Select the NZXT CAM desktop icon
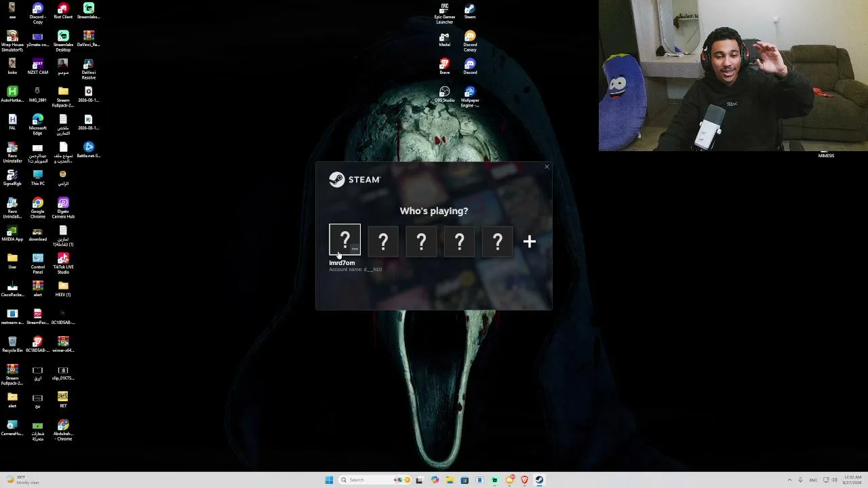This screenshot has width=868, height=488. pyautogui.click(x=37, y=66)
